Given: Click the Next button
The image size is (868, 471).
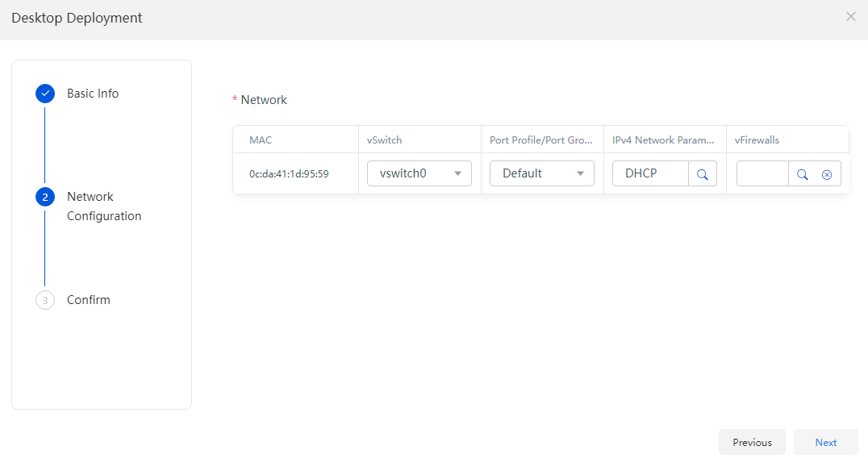Looking at the screenshot, I should point(825,442).
